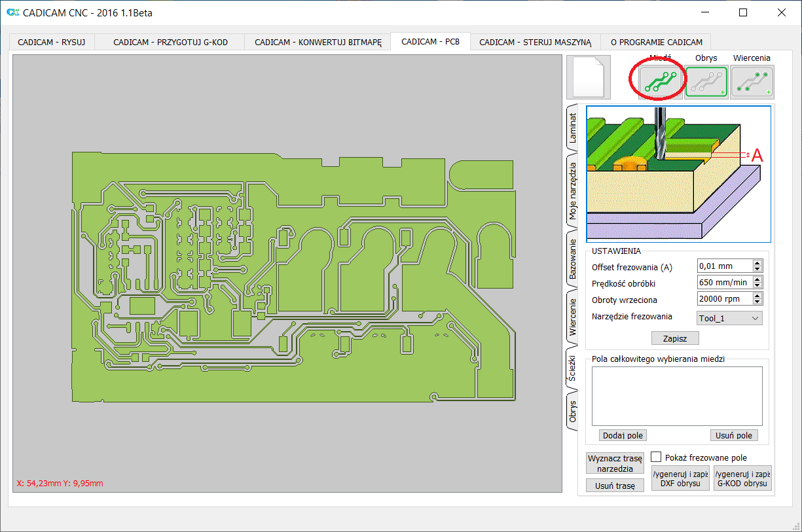
Task: Click the Zapisz button
Action: pos(675,338)
